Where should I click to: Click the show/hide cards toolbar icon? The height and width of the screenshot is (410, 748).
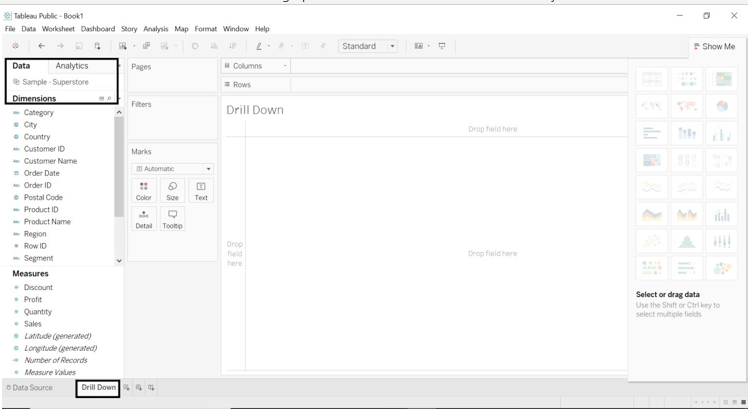pyautogui.click(x=419, y=46)
